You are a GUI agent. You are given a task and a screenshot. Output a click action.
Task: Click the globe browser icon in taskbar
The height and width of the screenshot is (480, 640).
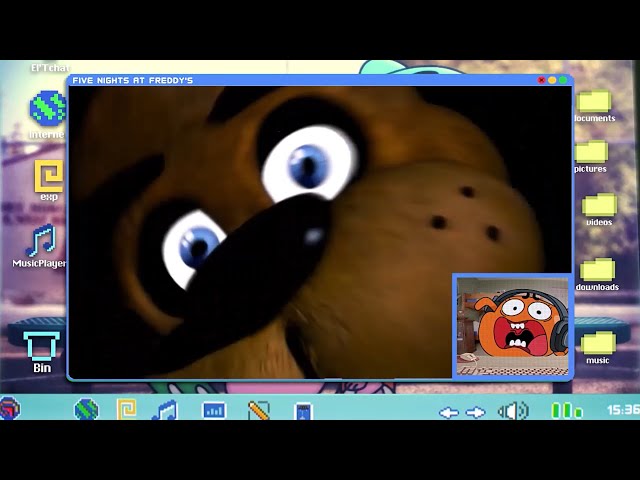click(x=86, y=409)
